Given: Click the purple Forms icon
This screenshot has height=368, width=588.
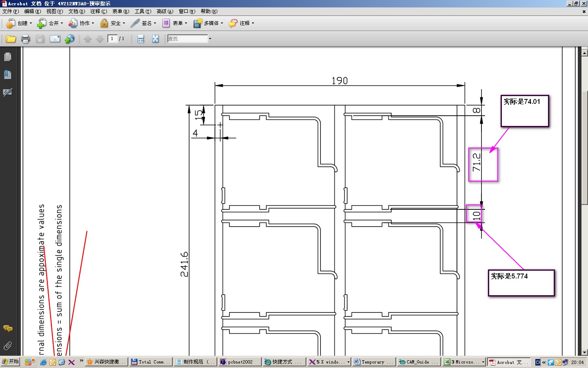Looking at the screenshot, I should tap(166, 23).
